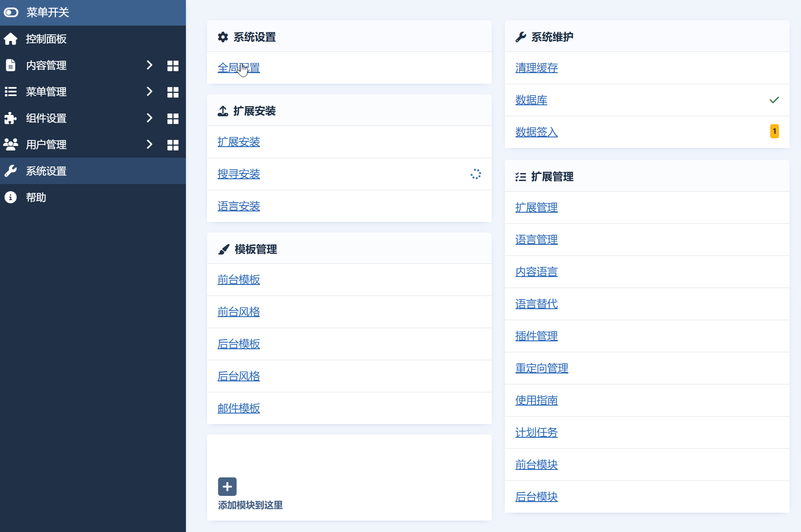Image resolution: width=801 pixels, height=532 pixels.
Task: Expand the 用户管理 submenu chevron
Action: click(149, 144)
